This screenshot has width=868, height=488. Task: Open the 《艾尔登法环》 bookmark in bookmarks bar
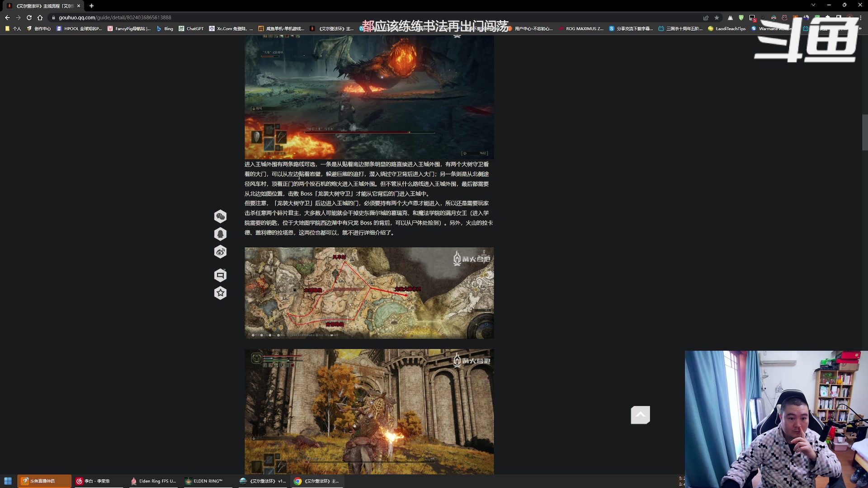[x=332, y=28]
